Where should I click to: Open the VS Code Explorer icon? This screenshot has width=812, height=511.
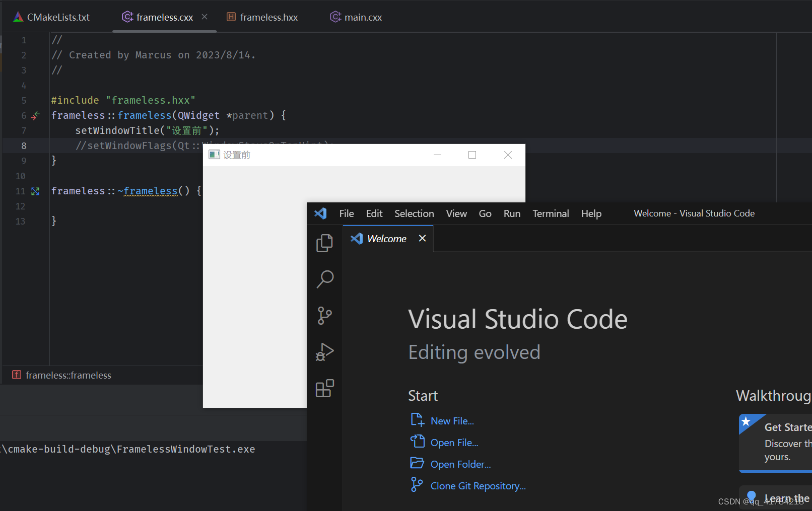(324, 243)
